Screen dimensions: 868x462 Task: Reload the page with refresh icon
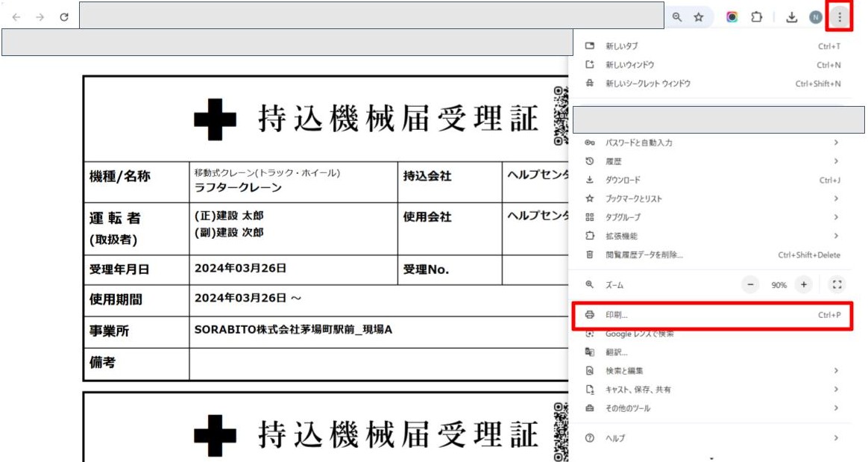64,16
